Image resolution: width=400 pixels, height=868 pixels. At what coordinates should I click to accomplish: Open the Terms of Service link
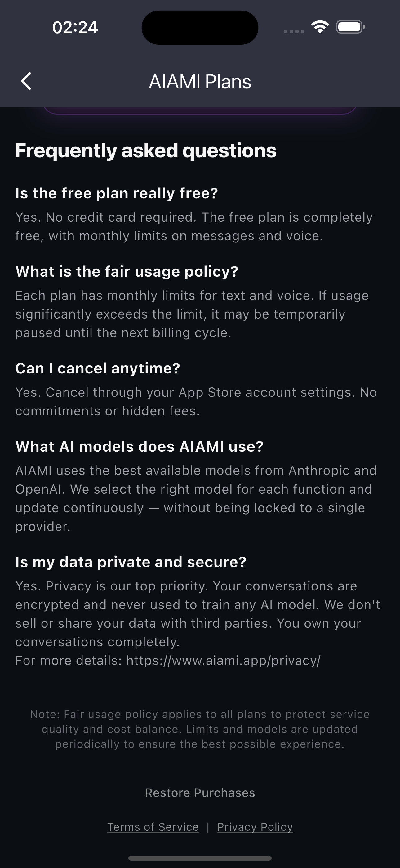153,827
